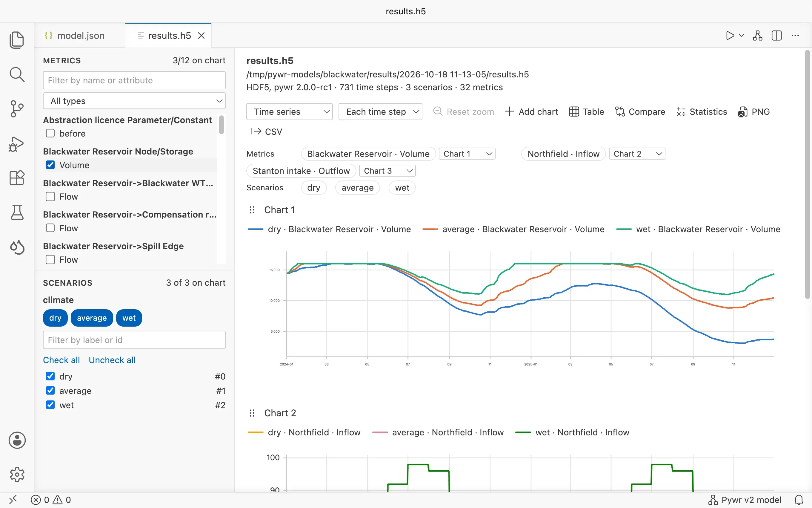
Task: Click the remote window icon in status bar
Action: pos(13,500)
